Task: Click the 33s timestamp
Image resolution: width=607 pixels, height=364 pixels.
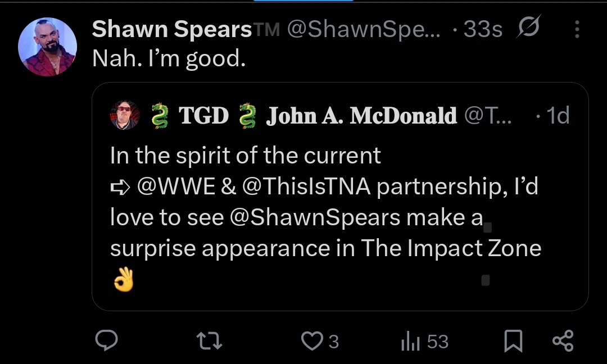Action: 482,30
